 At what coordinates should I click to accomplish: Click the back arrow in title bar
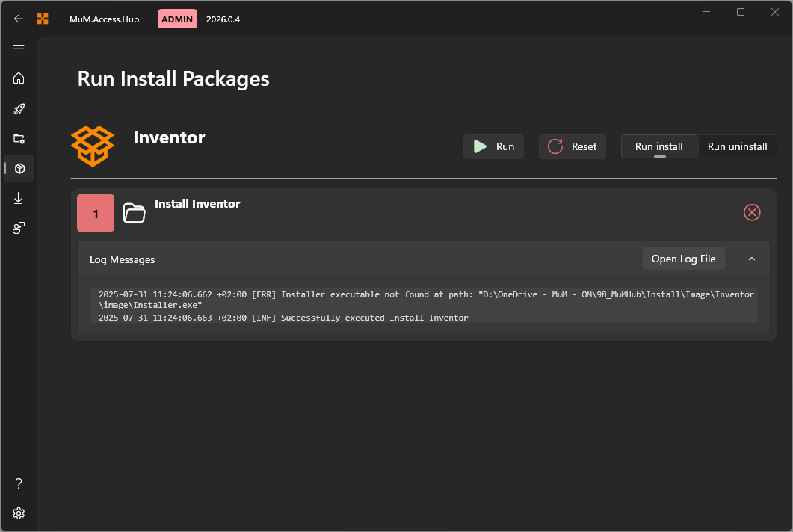19,19
